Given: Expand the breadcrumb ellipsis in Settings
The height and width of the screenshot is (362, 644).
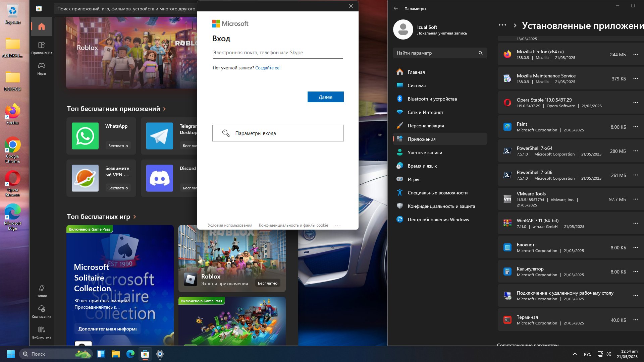Looking at the screenshot, I should pos(502,25).
